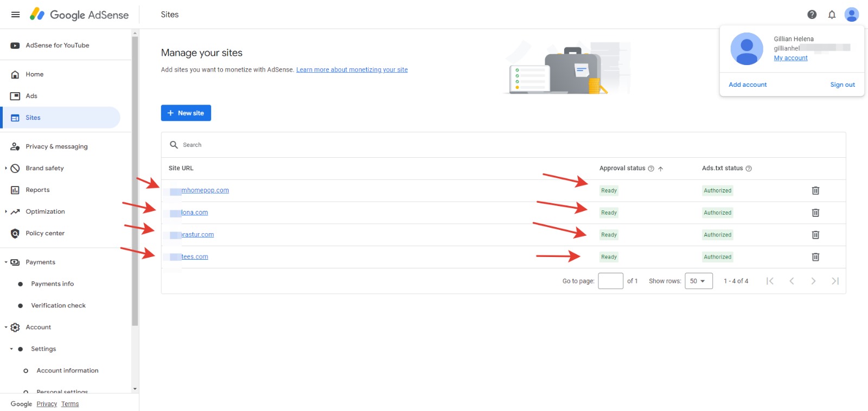Viewport: 868px width, 411px height.
Task: Open the Show rows dropdown
Action: (699, 281)
